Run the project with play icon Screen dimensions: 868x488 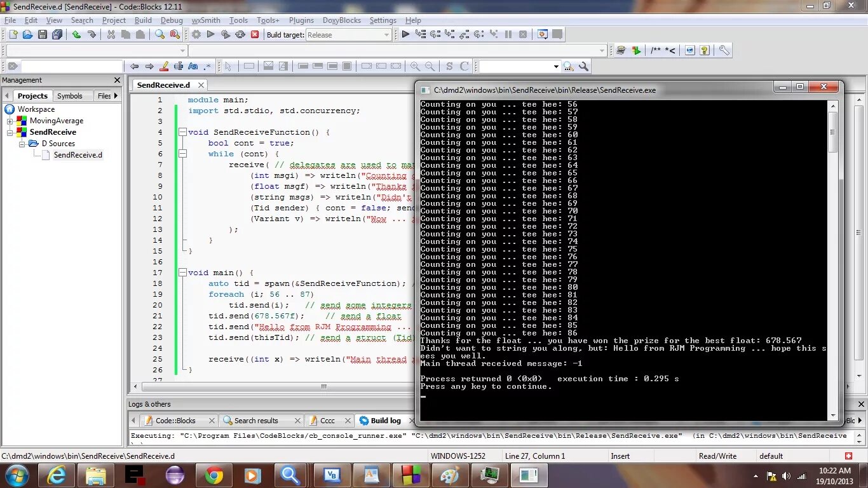tap(211, 34)
